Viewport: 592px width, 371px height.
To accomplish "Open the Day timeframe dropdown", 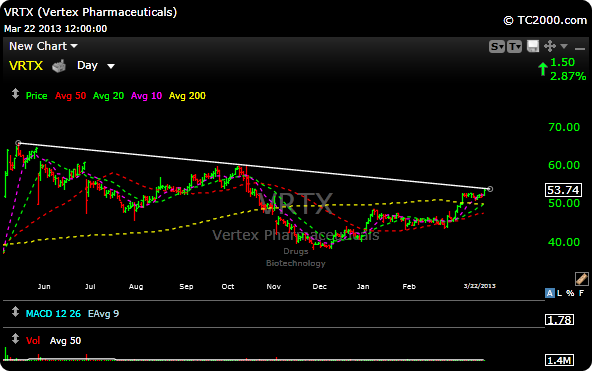I will pyautogui.click(x=96, y=66).
